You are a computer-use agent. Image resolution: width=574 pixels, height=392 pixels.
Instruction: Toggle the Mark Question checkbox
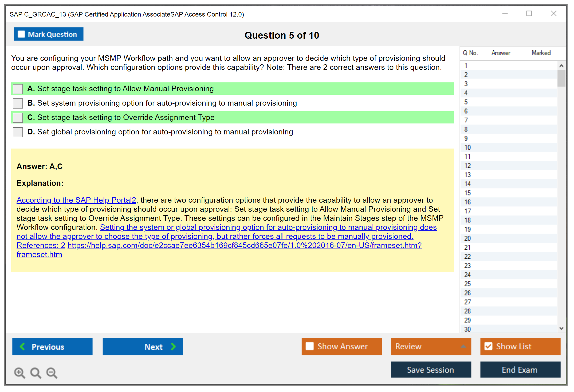[x=21, y=34]
